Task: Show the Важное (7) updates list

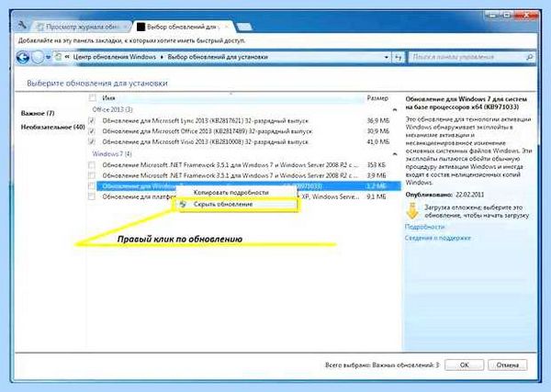Action: click(38, 113)
